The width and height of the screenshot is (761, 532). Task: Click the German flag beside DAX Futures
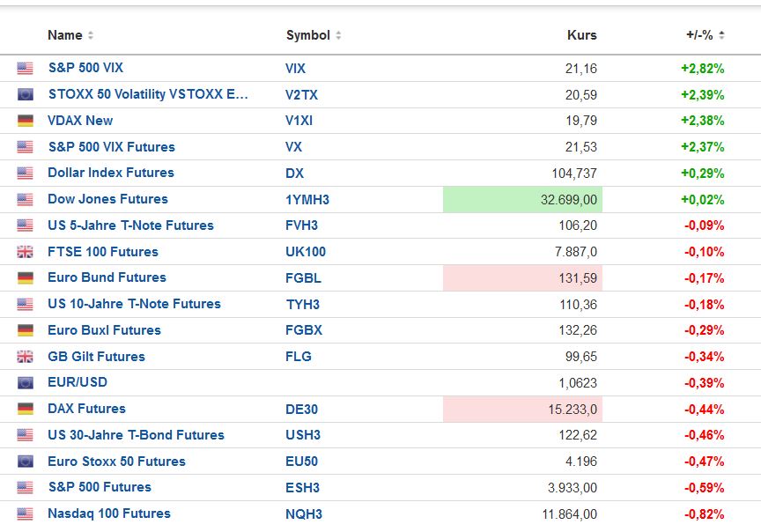coord(26,409)
